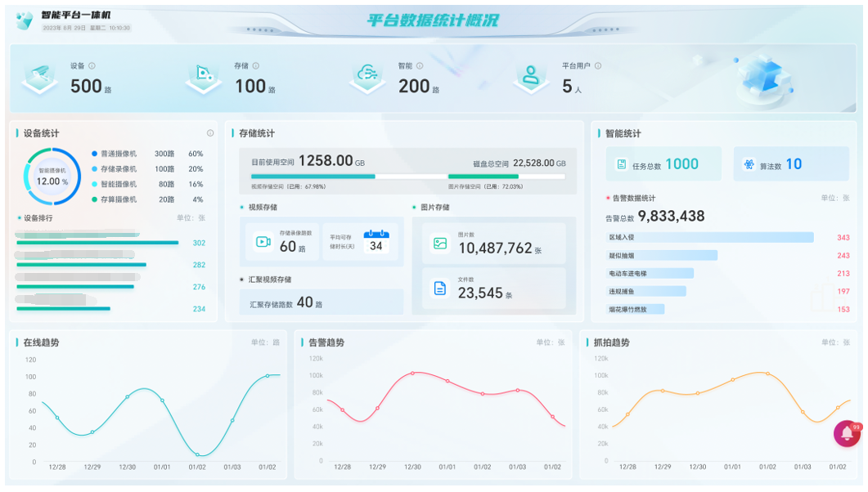Click the 图片存储空间 usage progress bar
This screenshot has height=492, width=868.
[506, 177]
